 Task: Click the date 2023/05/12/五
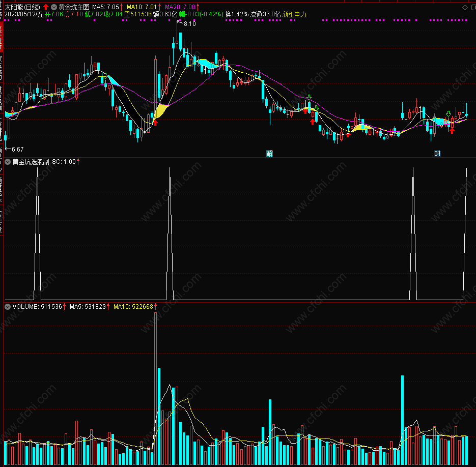(x=23, y=14)
